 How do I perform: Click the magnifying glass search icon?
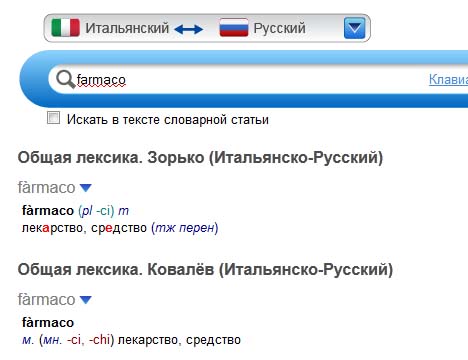click(65, 80)
